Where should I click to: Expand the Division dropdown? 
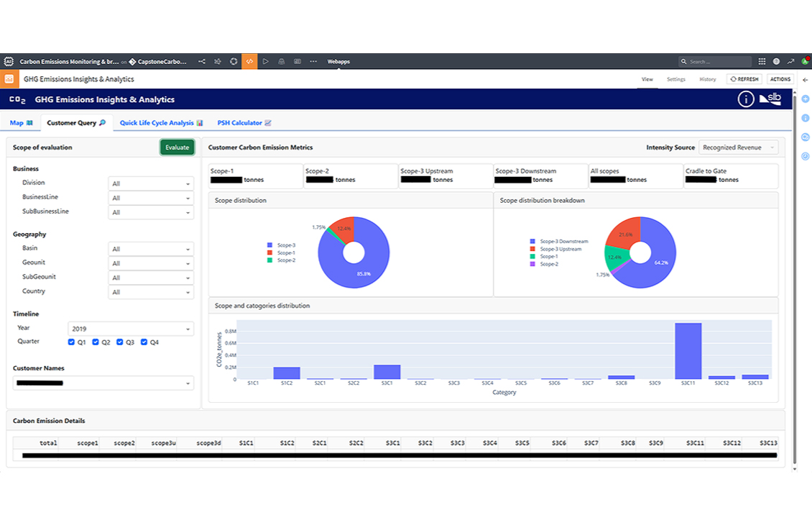pyautogui.click(x=151, y=184)
